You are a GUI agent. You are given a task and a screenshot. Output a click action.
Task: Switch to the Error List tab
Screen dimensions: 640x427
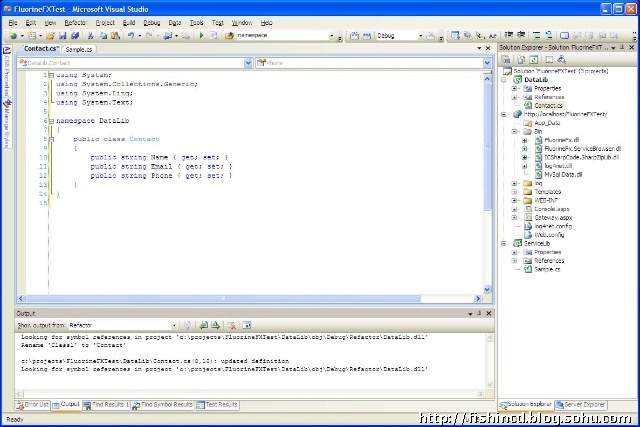tap(33, 405)
